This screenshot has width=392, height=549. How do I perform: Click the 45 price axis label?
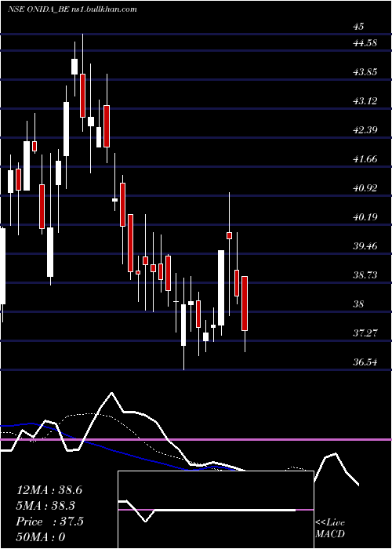click(x=359, y=27)
